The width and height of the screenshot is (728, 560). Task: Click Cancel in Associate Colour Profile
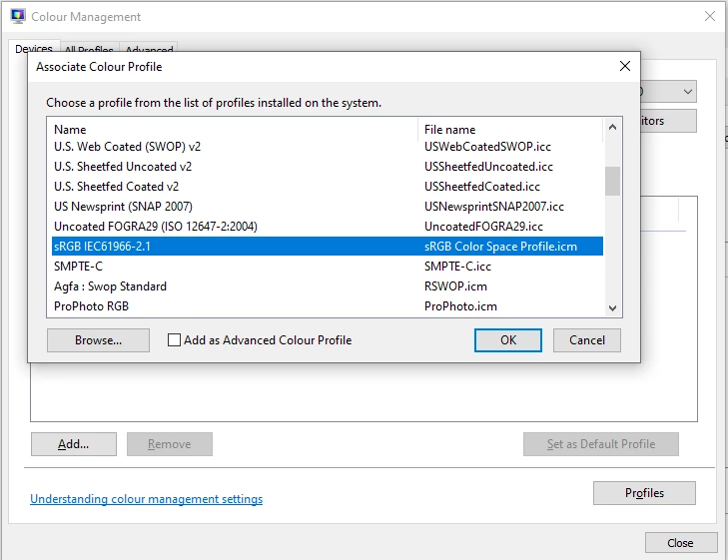[587, 340]
